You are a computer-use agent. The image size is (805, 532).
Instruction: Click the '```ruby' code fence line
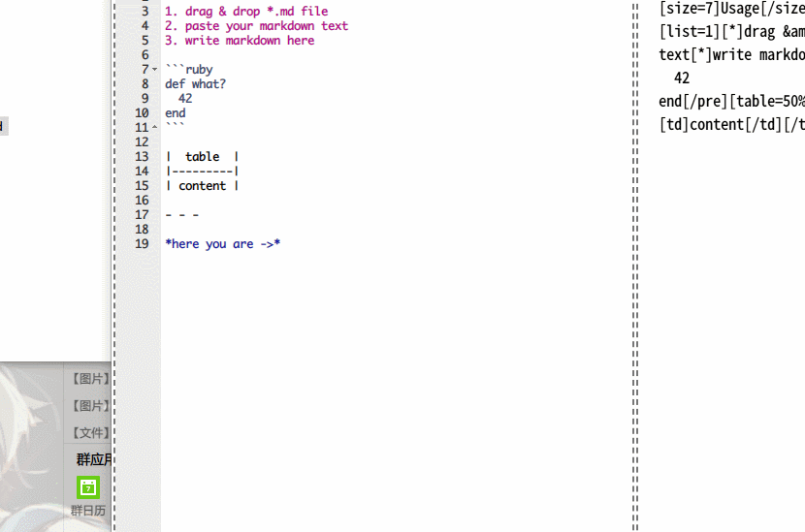pyautogui.click(x=189, y=69)
